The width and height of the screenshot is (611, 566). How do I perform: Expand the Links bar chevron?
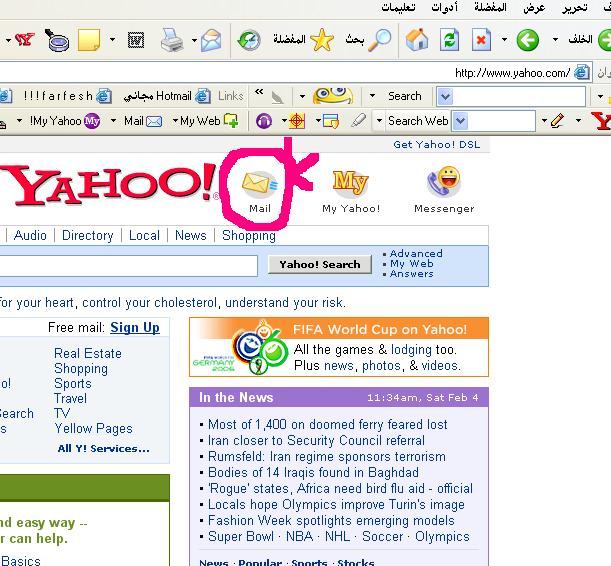pos(259,92)
